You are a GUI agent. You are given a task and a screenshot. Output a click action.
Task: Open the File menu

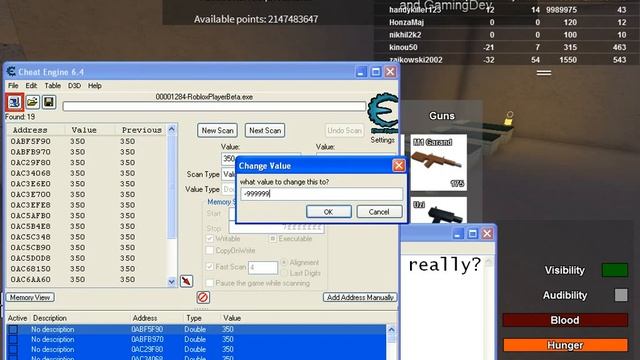click(13, 86)
